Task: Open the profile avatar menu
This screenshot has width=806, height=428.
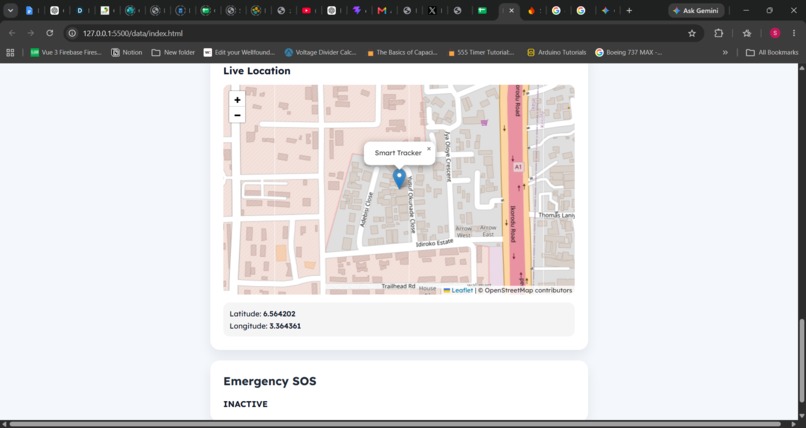Action: pos(775,33)
